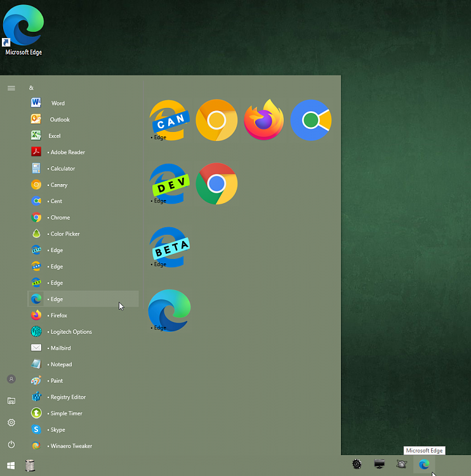Open Chrome from the app list

83,217
